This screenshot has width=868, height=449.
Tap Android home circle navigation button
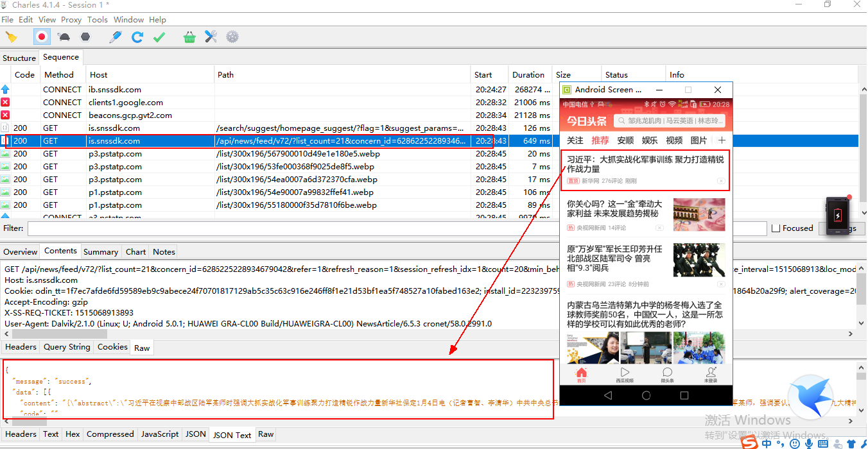point(647,395)
